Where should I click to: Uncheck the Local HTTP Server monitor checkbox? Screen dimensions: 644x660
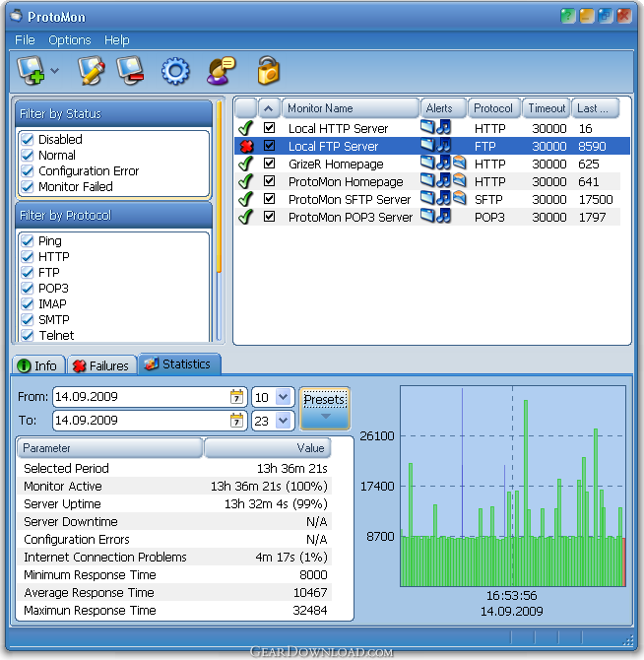pos(270,128)
